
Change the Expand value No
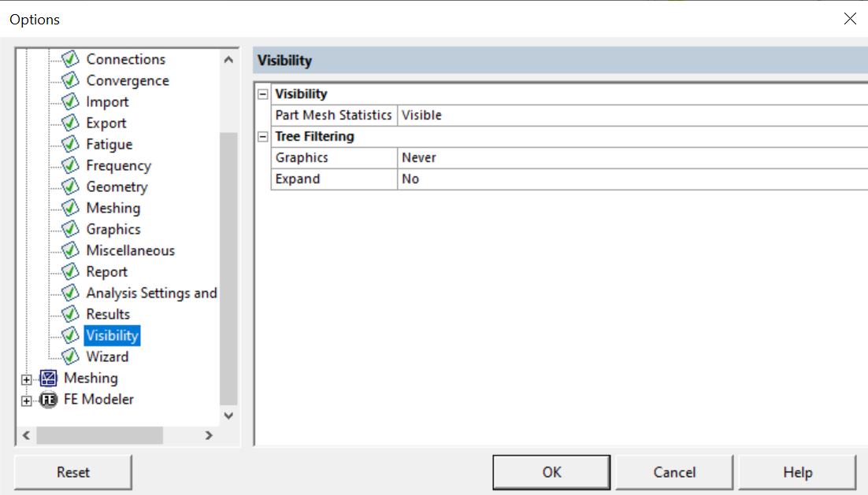pyautogui.click(x=632, y=179)
